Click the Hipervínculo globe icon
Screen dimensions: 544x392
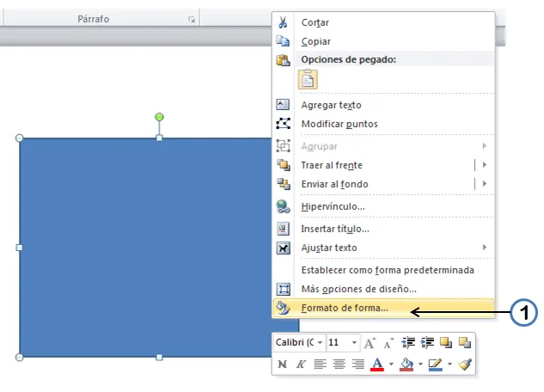coord(283,206)
